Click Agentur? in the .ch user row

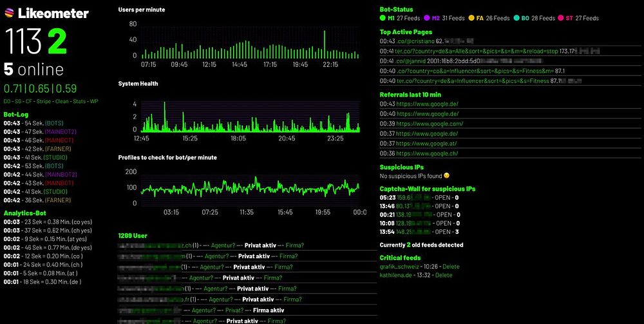223,245
